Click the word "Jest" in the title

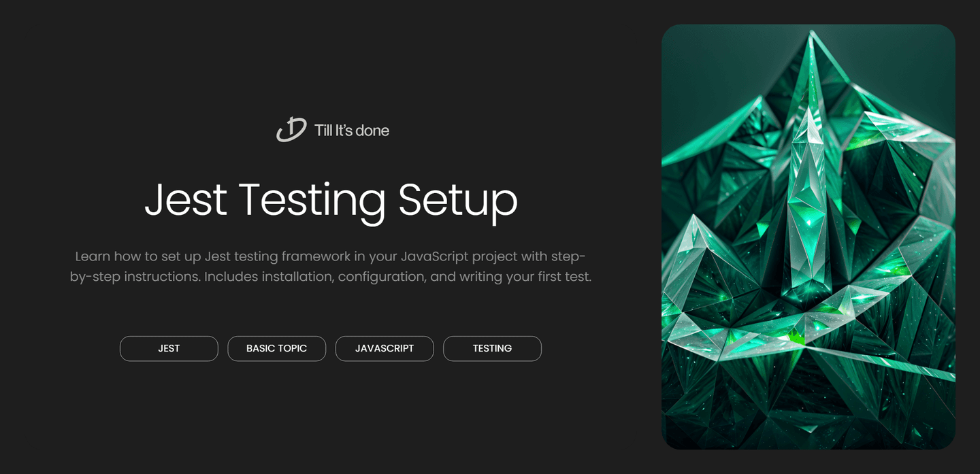coord(185,199)
